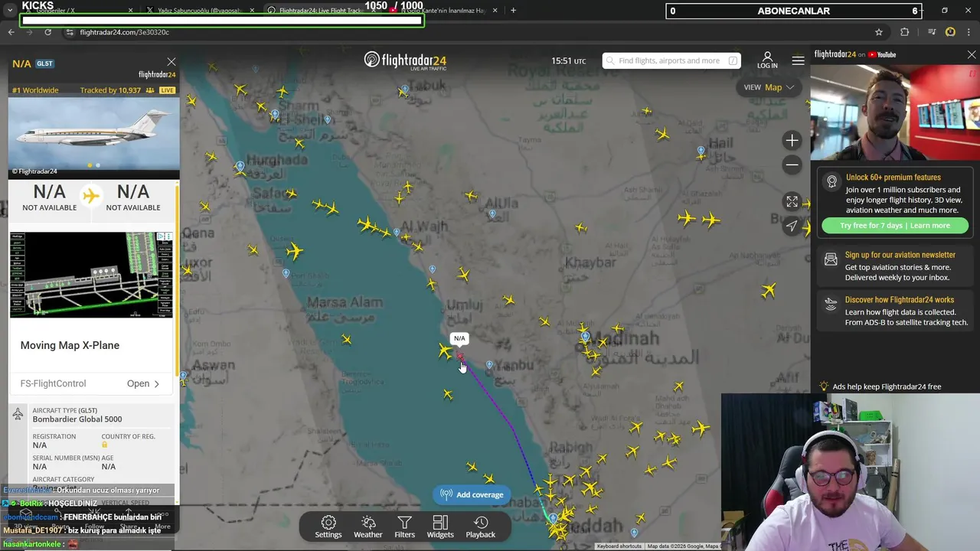Focus the Find flights, airports search box

click(x=671, y=60)
